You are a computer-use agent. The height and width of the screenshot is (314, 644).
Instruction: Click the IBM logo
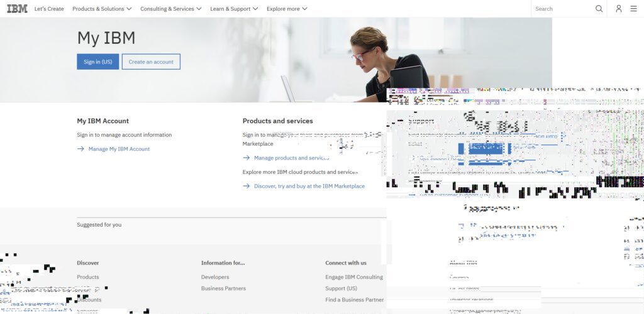click(x=17, y=9)
